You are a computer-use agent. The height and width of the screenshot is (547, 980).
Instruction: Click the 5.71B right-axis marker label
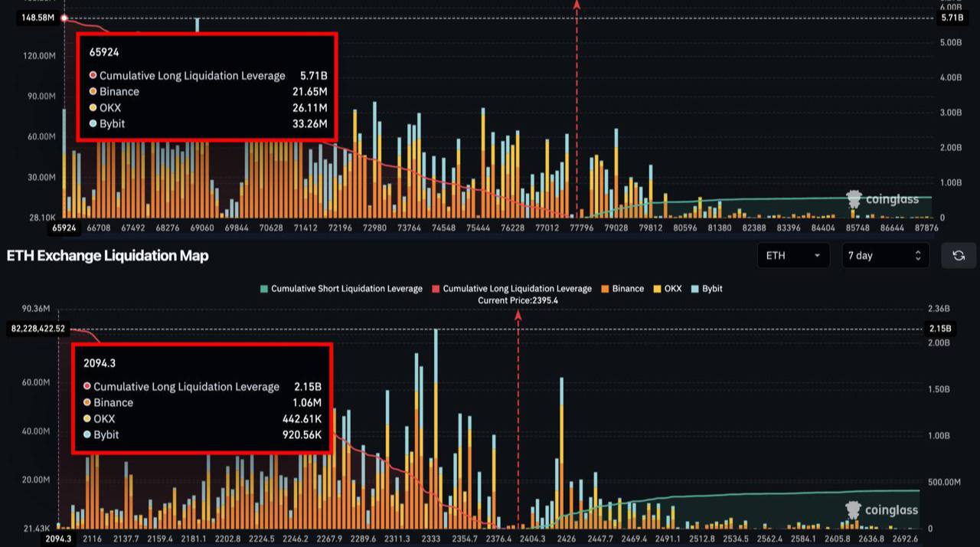(952, 18)
